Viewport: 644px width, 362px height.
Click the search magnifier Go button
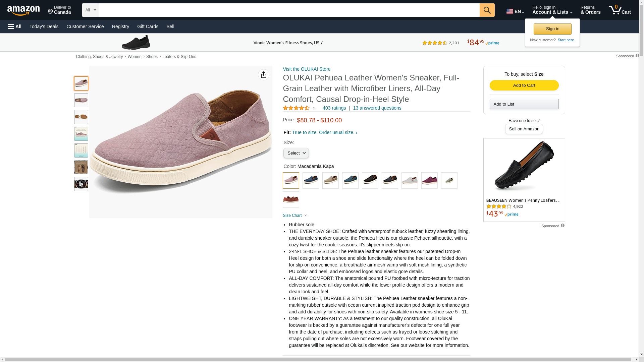click(x=487, y=10)
